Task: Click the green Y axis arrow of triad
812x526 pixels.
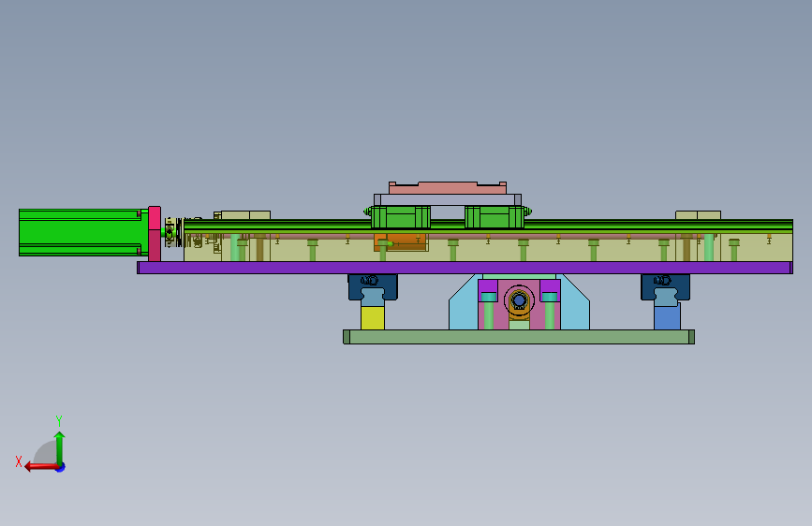Action: point(60,448)
